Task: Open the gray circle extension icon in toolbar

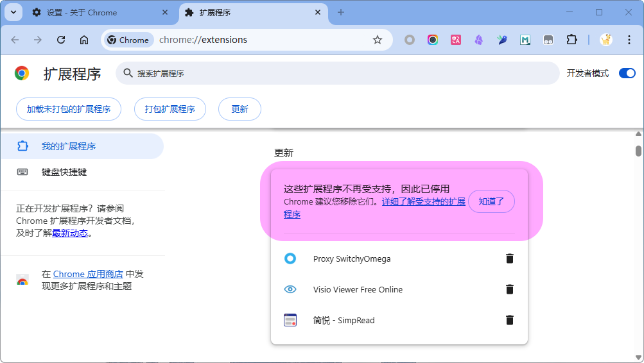Action: [x=410, y=40]
